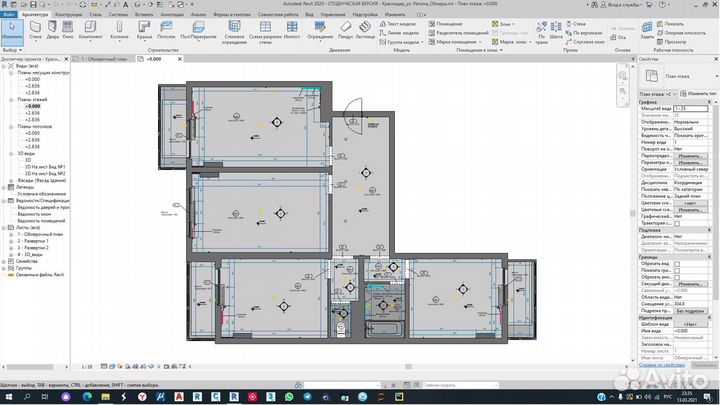Toggle the Обрезать вид checkbox
Screen dimensions: 720x405
coord(677,262)
